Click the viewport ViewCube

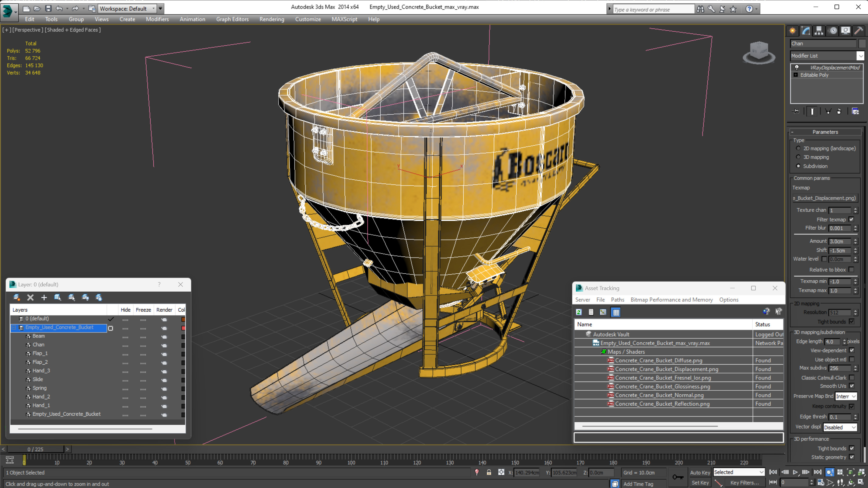[759, 52]
